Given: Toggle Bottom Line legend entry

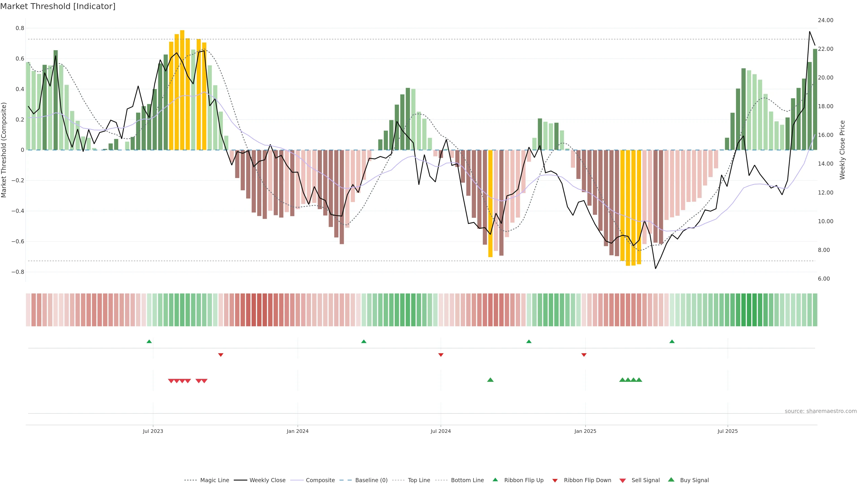Looking at the screenshot, I should [x=467, y=480].
